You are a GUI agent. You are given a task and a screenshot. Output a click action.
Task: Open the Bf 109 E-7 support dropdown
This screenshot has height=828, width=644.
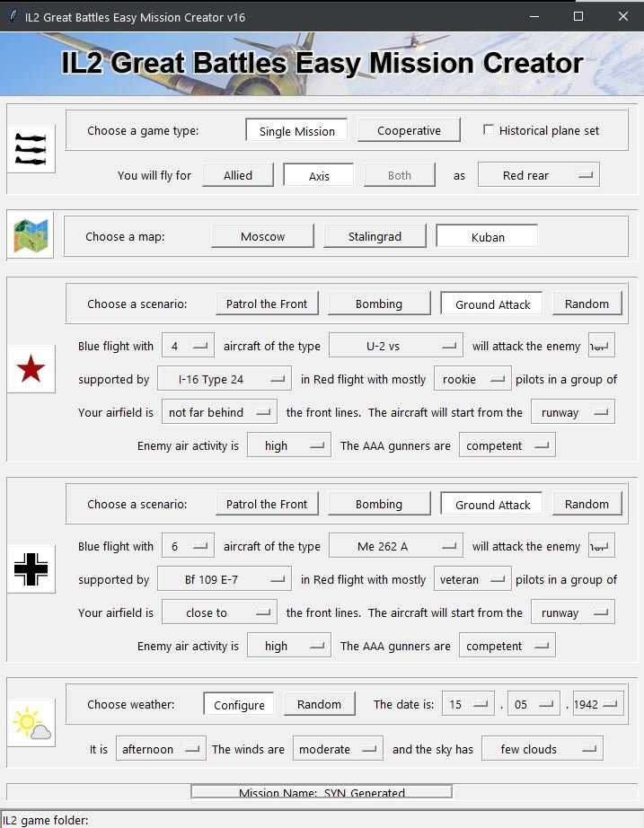coord(224,579)
